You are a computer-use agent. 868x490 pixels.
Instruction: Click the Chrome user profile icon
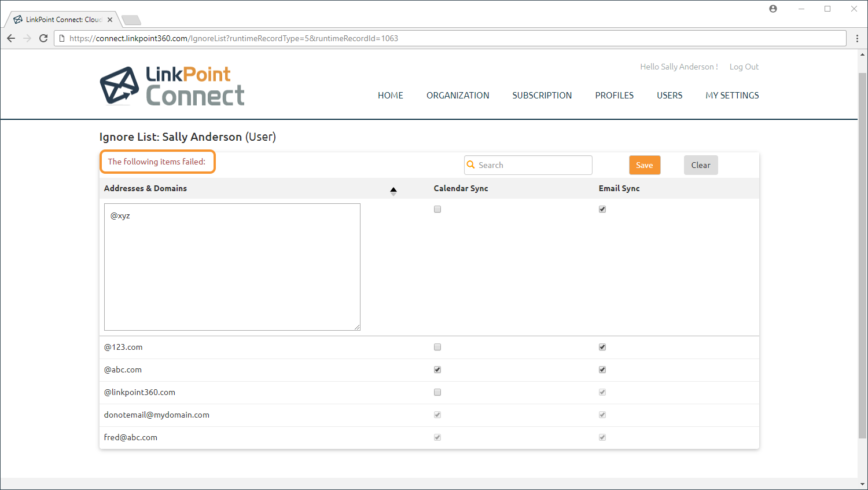point(773,9)
